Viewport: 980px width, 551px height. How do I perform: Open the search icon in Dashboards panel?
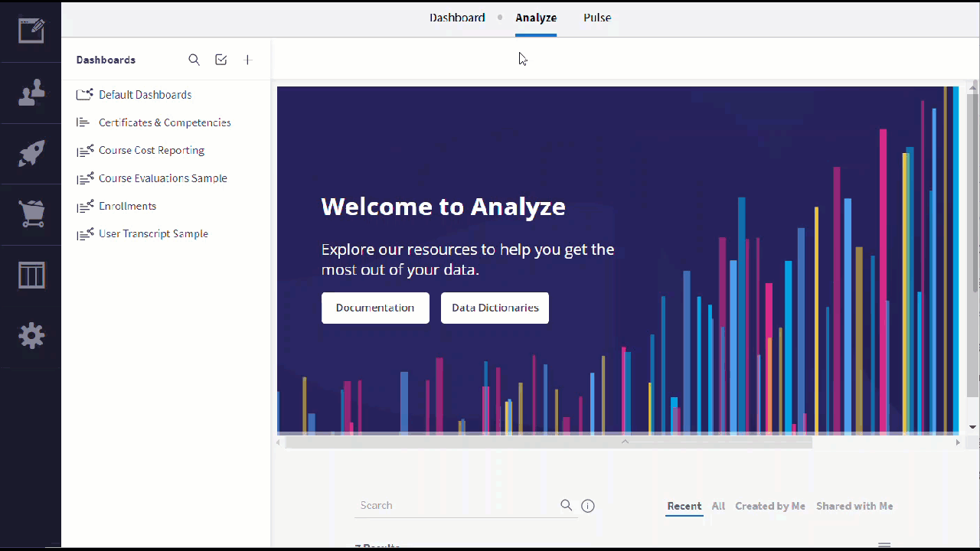coord(194,60)
